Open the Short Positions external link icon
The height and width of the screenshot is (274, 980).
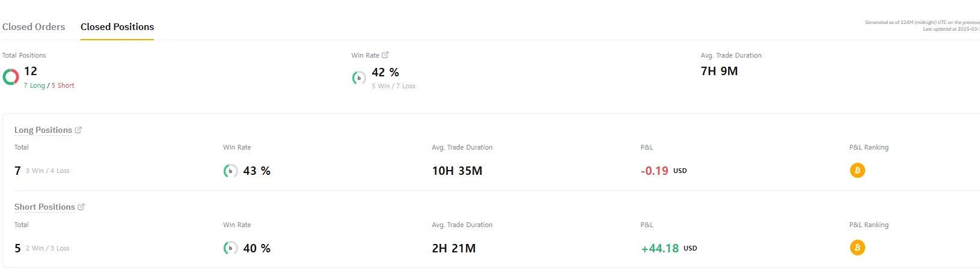(x=81, y=207)
